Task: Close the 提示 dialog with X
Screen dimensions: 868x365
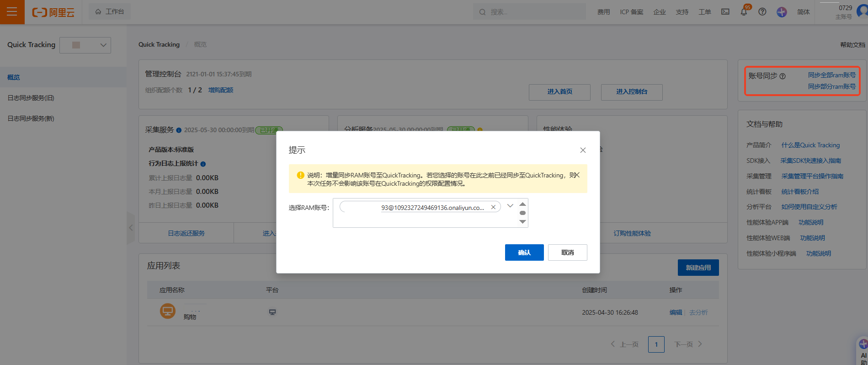Action: (x=583, y=150)
